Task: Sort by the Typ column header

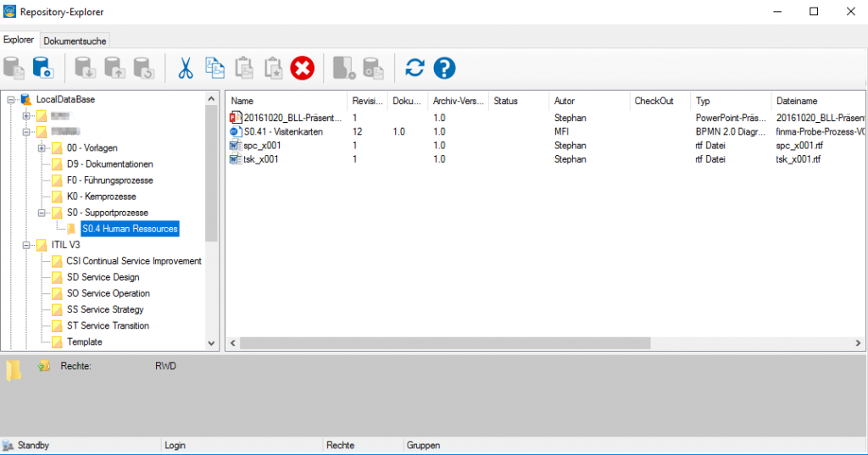Action: (732, 101)
